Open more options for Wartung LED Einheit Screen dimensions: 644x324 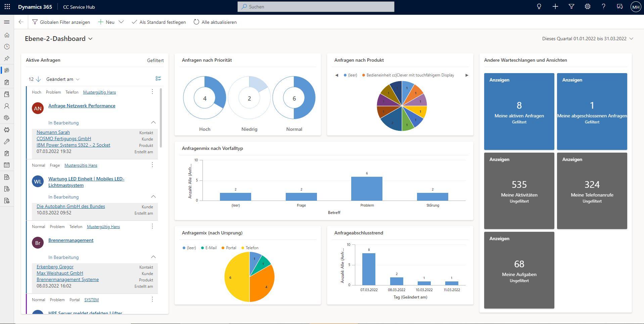pos(152,165)
